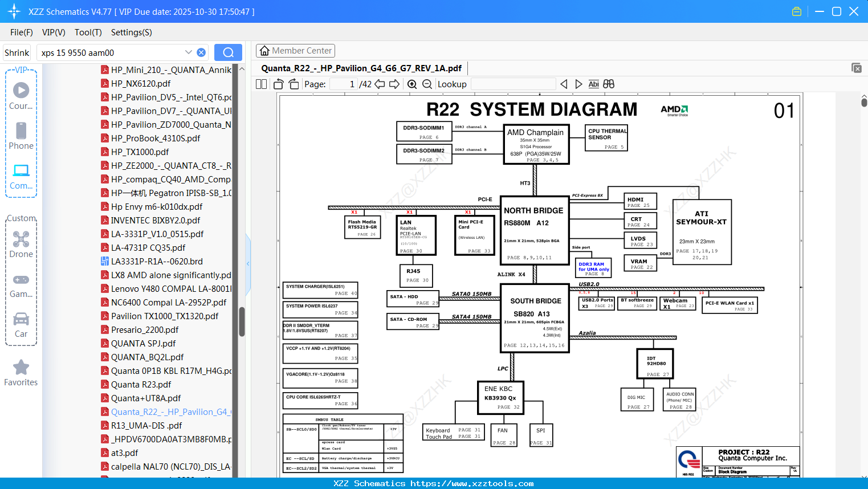
Task: Open the Member Center button
Action: tap(295, 51)
